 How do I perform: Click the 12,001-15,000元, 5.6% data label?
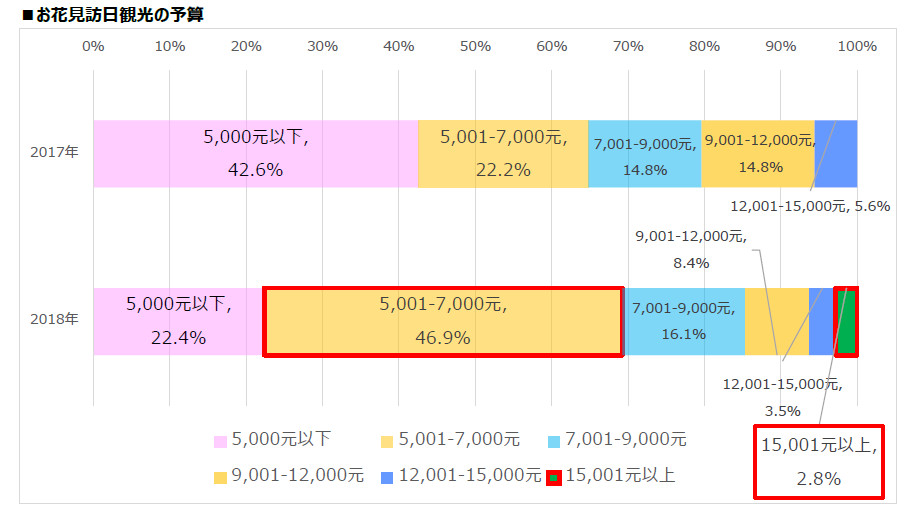(x=810, y=206)
